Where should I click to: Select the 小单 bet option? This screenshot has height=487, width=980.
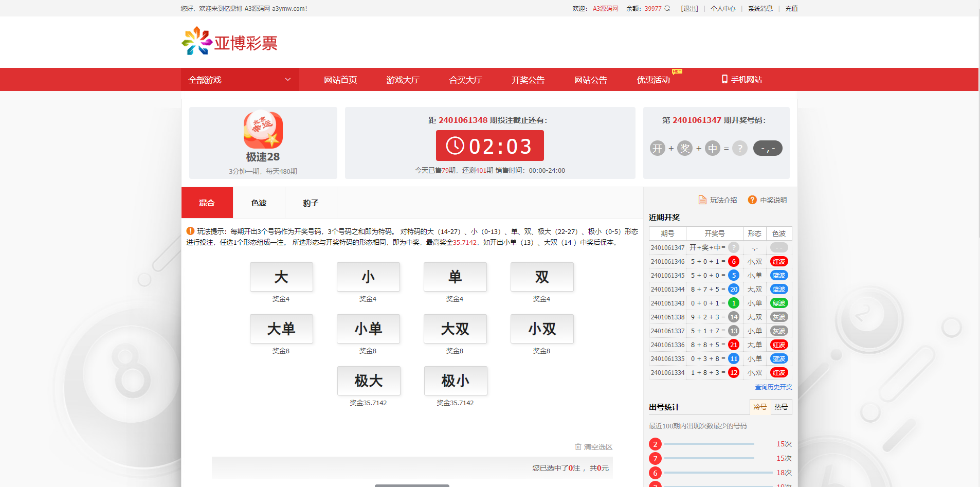click(x=368, y=329)
